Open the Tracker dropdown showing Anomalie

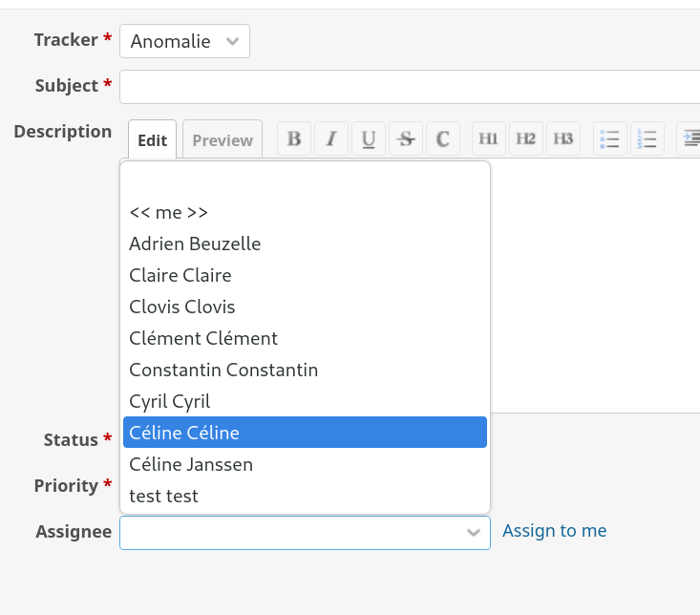pyautogui.click(x=184, y=41)
